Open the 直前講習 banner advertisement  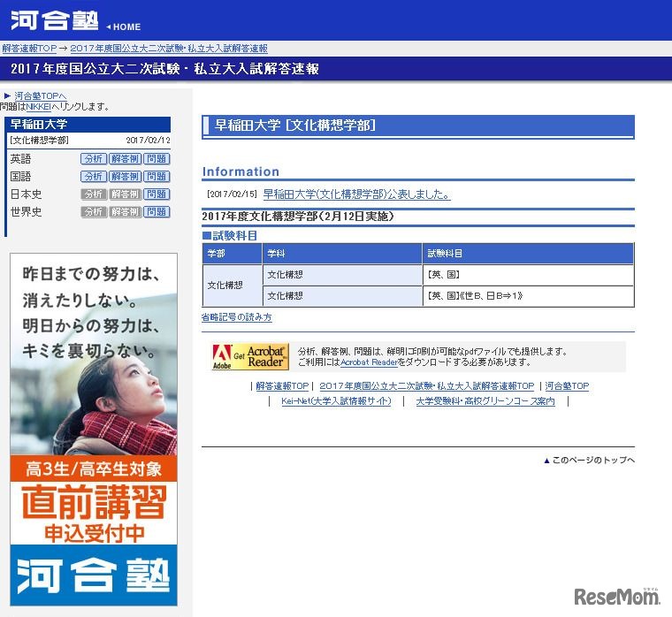pos(94,430)
